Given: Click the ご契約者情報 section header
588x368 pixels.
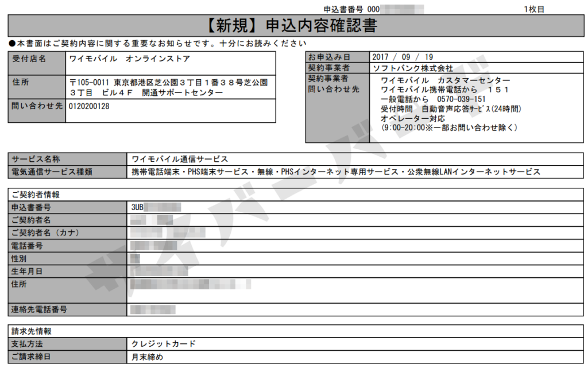Looking at the screenshot, I should pyautogui.click(x=36, y=195).
